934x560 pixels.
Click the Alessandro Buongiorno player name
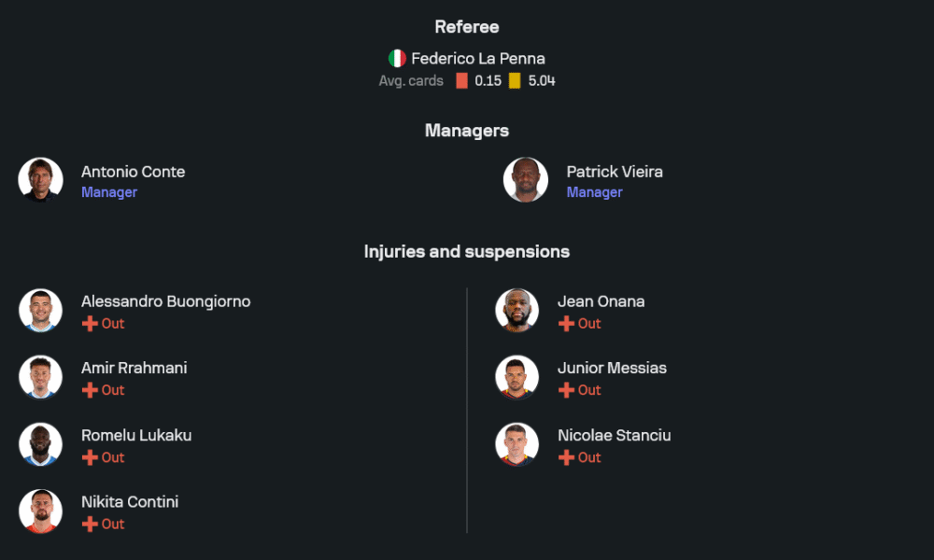click(165, 301)
